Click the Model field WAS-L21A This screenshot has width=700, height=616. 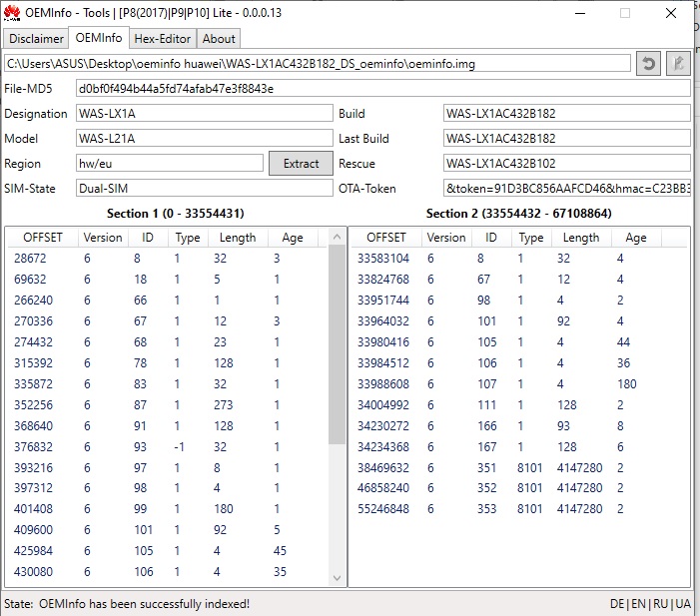click(205, 139)
